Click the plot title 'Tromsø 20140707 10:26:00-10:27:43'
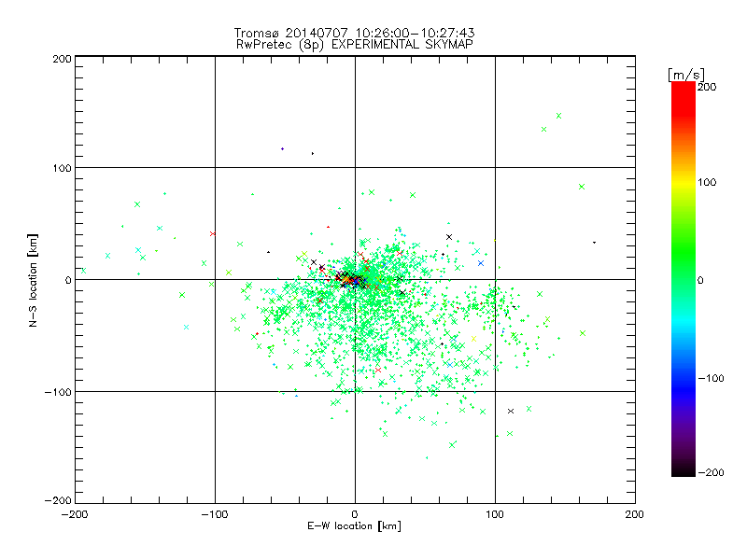This screenshot has width=747, height=560. 354,33
